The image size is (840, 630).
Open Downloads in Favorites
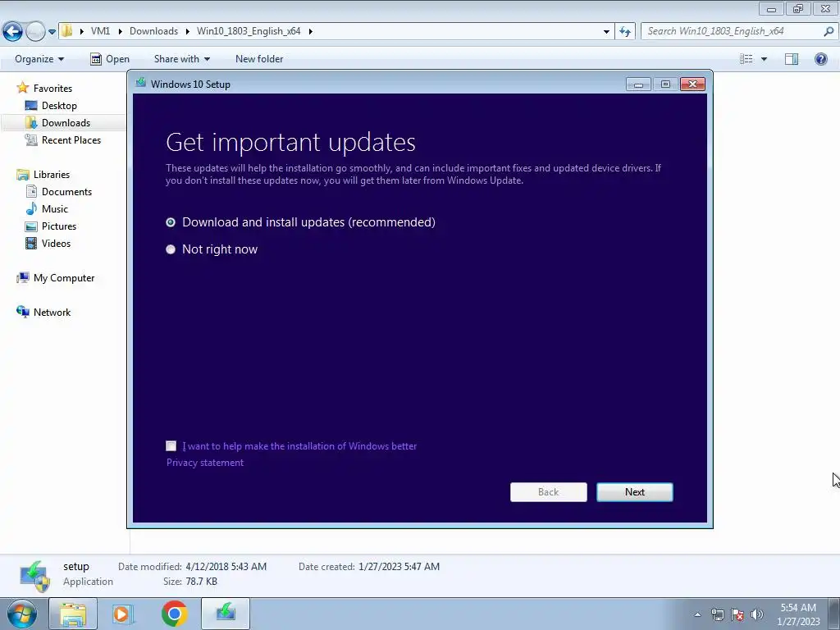pyautogui.click(x=66, y=123)
